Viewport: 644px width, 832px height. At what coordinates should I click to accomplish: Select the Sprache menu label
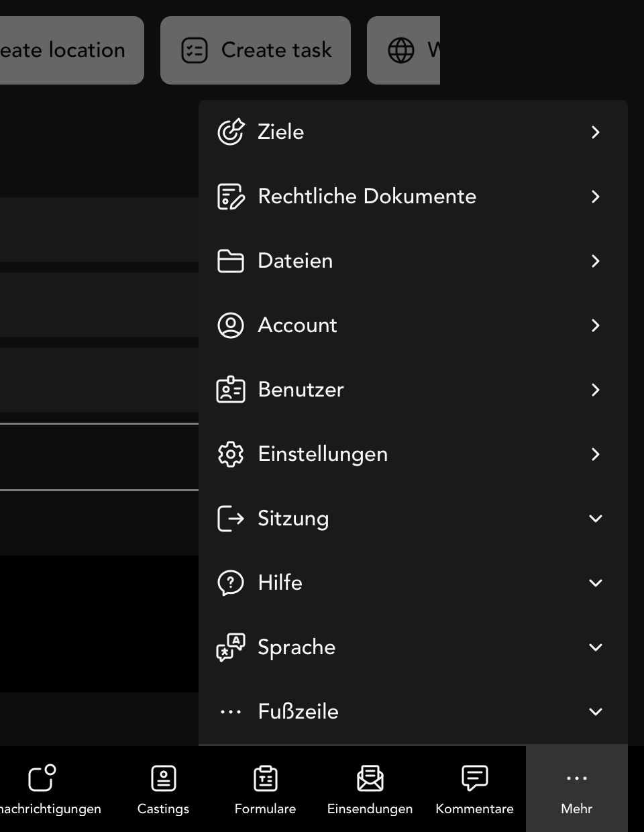pos(297,647)
